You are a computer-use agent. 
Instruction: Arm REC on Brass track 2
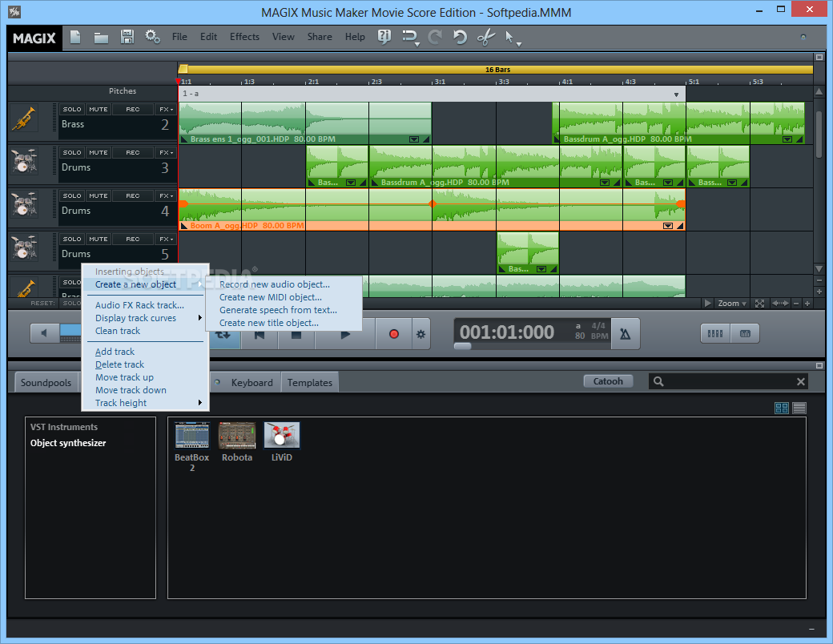133,109
